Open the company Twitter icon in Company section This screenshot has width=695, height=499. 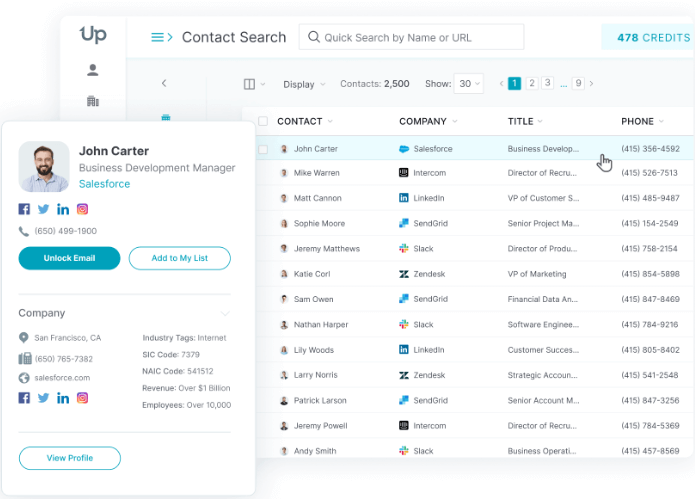pyautogui.click(x=43, y=398)
